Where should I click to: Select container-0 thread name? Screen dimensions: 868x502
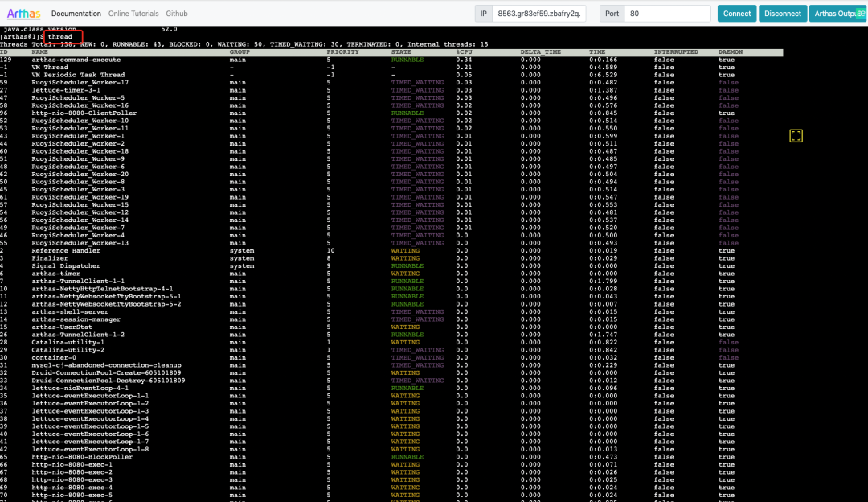(54, 358)
